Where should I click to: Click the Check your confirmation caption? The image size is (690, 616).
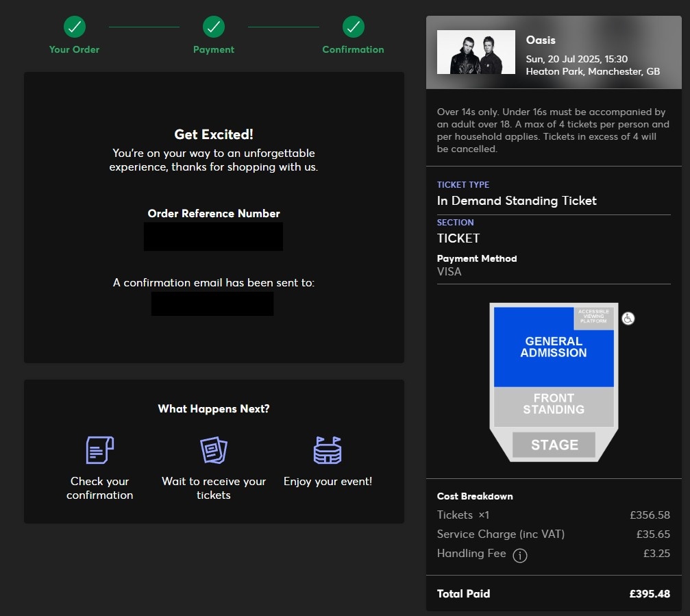pyautogui.click(x=100, y=488)
